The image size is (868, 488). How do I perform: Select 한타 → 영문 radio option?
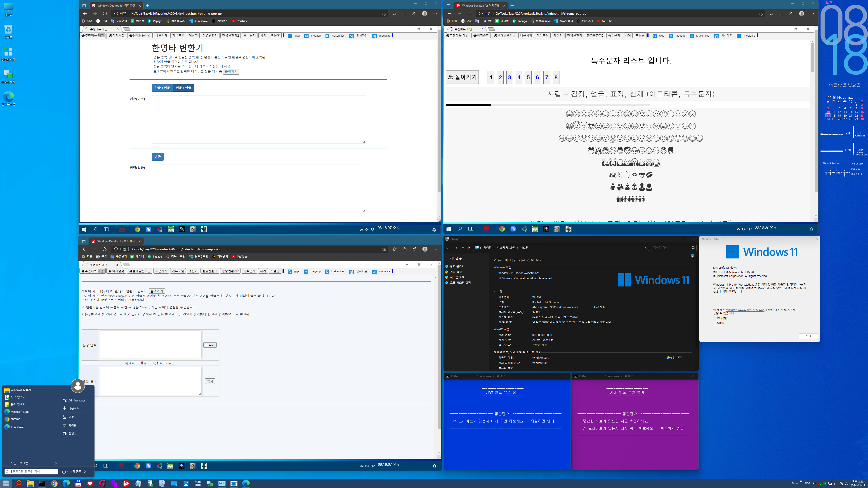coord(155,363)
